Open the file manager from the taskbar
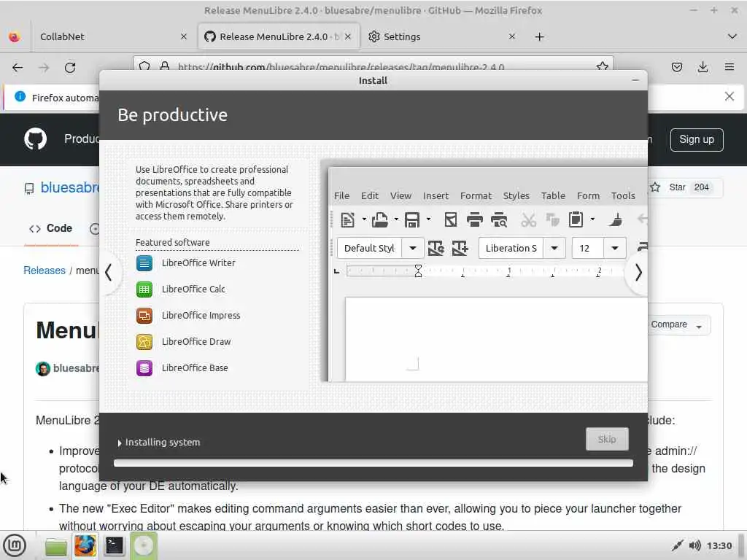 (x=56, y=546)
